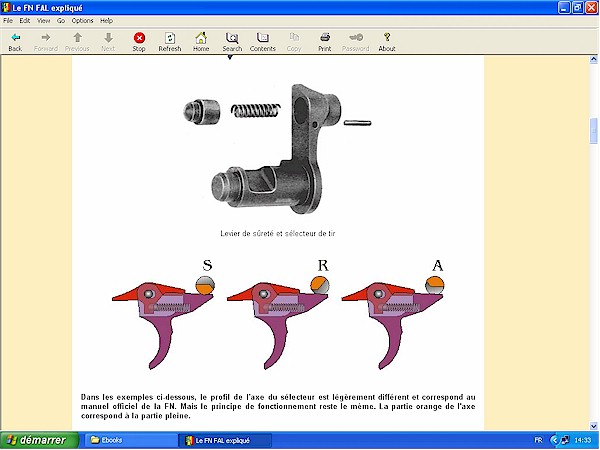Screen dimensions: 600x450
Task: Click the trigger diagram labeled A
Action: tap(393, 314)
